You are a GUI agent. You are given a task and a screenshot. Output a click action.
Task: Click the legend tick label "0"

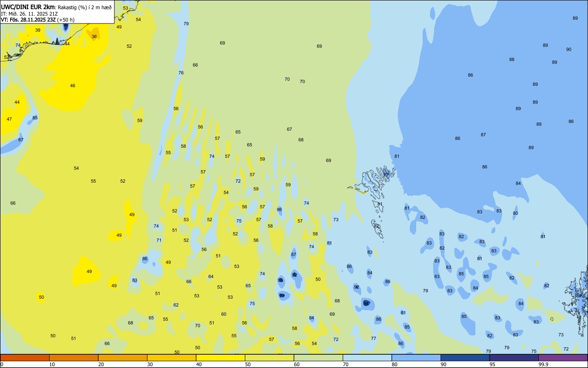(2, 364)
